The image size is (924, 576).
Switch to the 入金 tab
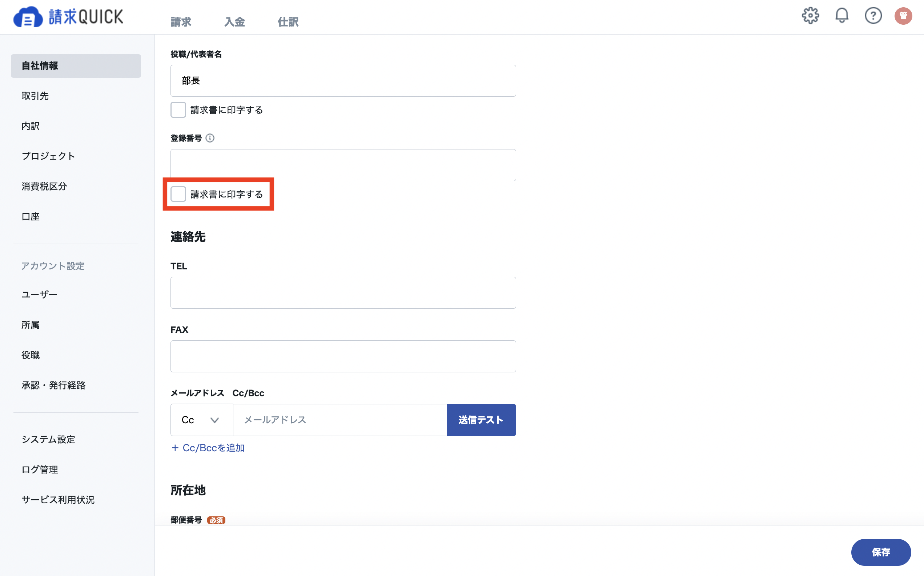pyautogui.click(x=234, y=22)
